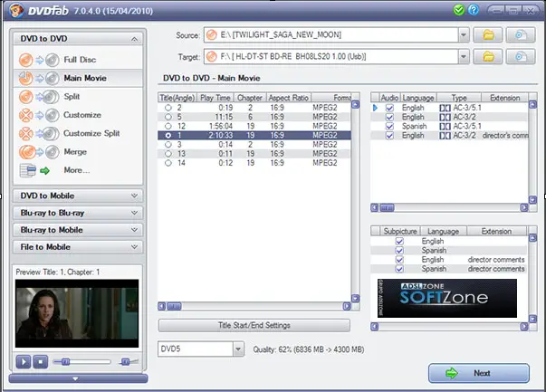Click title list horizontal scrollbar thumb
The image size is (546, 392).
[174, 306]
